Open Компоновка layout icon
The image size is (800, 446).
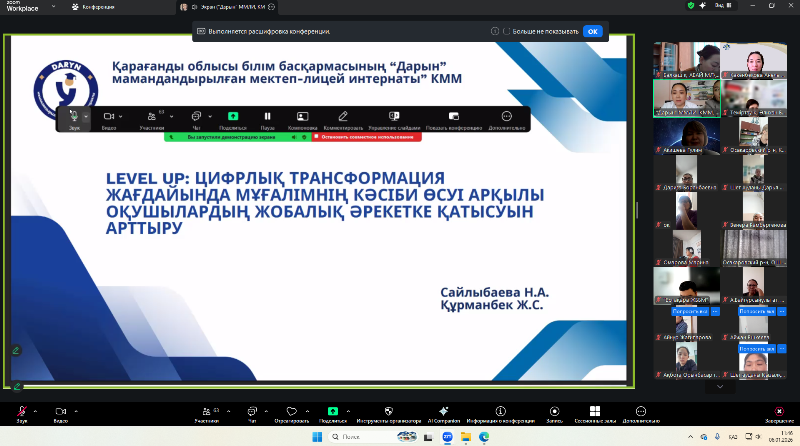pos(303,116)
